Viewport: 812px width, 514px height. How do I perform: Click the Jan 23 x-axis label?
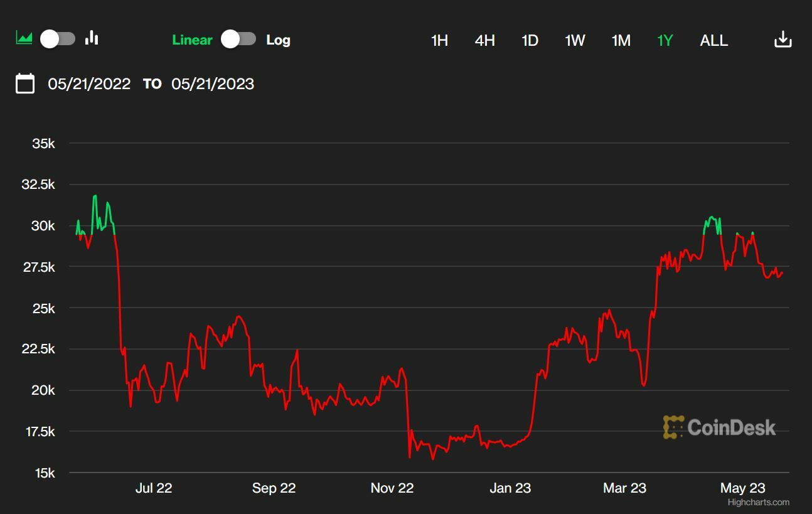pos(510,488)
